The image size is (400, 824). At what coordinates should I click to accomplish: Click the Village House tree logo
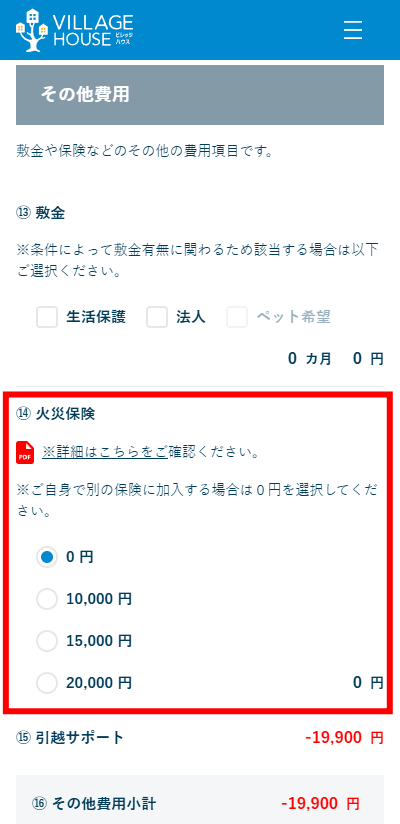click(32, 29)
